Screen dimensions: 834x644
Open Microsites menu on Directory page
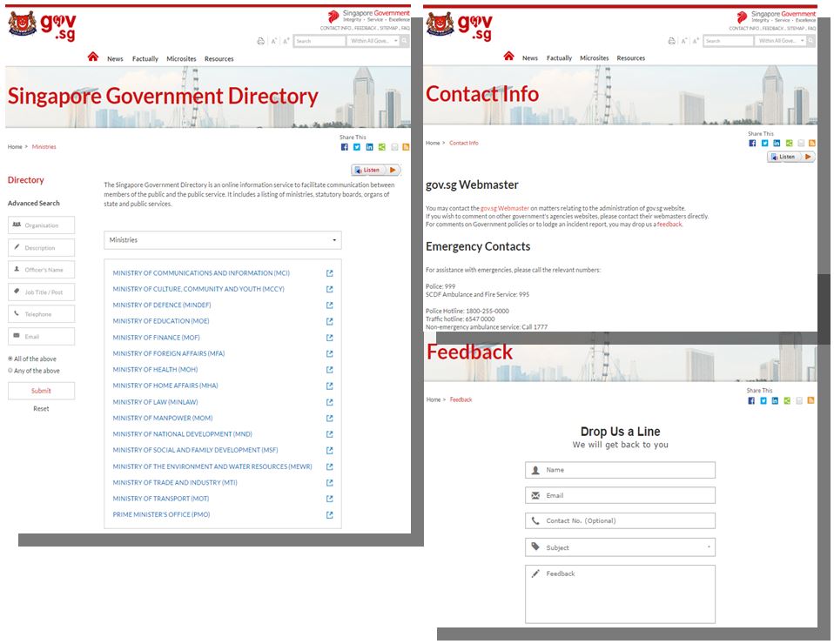click(x=181, y=59)
